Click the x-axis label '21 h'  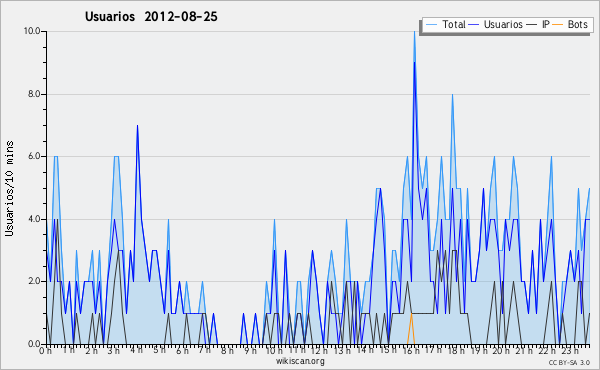[524, 350]
